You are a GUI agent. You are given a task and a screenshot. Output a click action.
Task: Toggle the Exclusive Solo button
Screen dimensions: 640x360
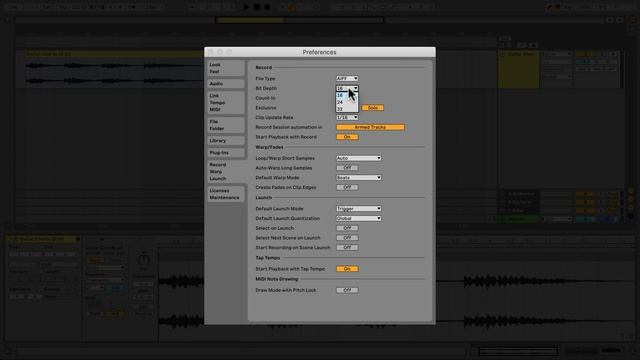(372, 108)
